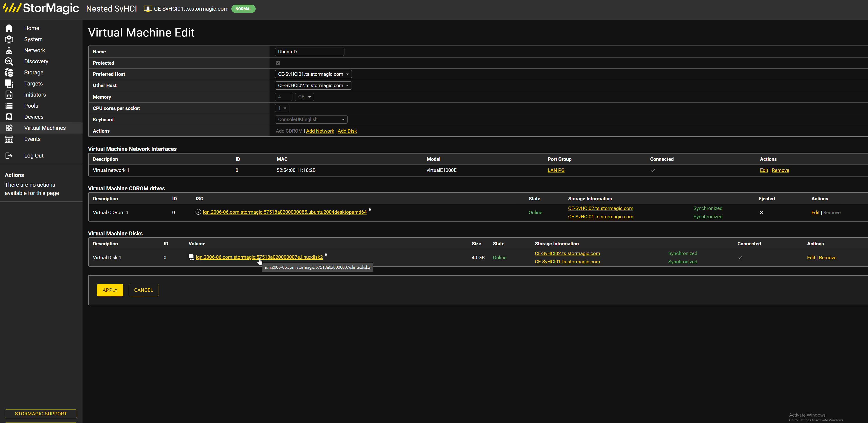Screen dimensions: 868x423
Task: Click the CD icon beside ubuntu ISO link
Action: 198,212
